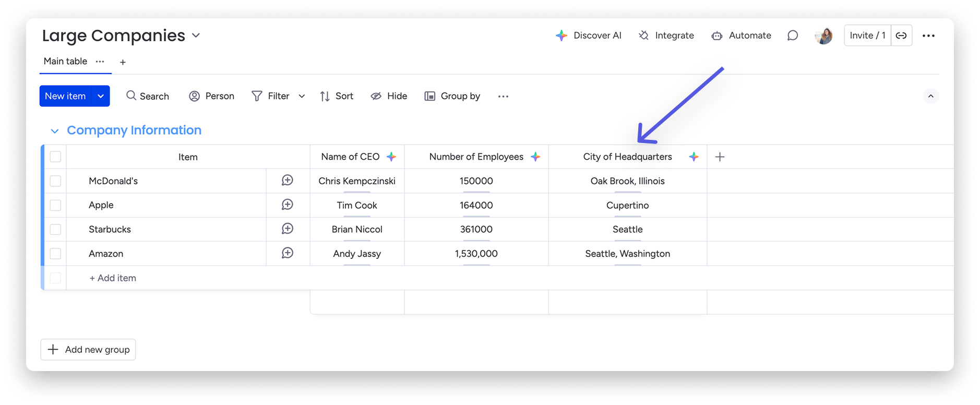Collapse the board header with the up chevron

(x=930, y=96)
